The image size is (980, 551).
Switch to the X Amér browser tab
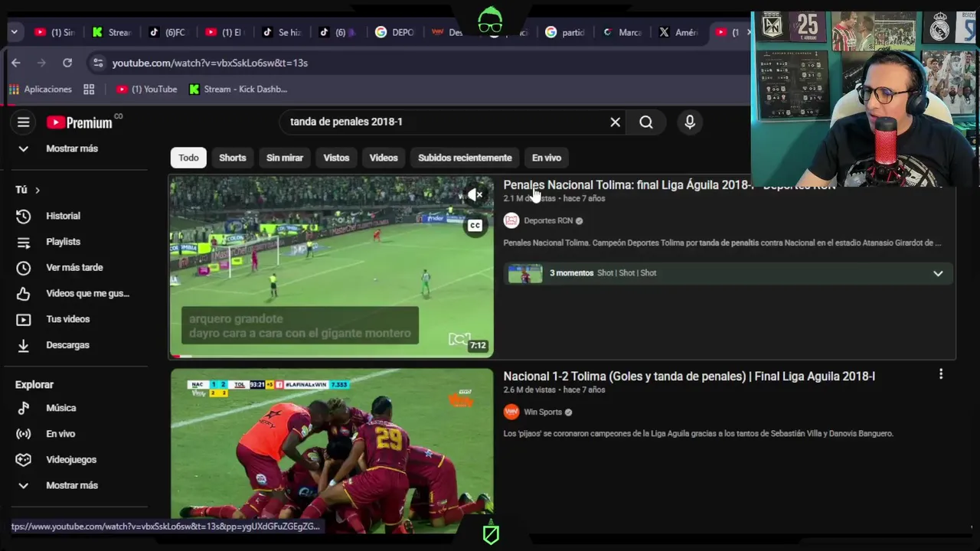coord(679,32)
